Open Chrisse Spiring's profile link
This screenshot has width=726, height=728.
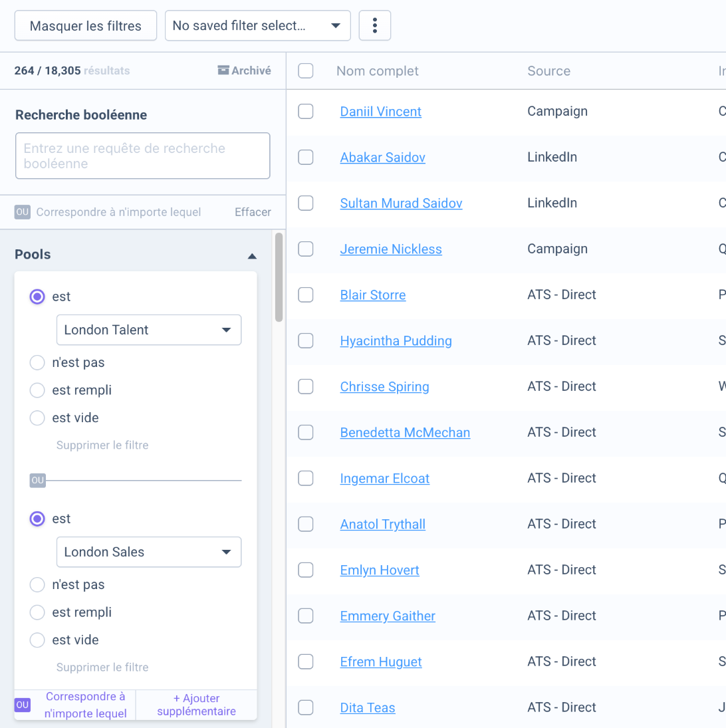click(384, 387)
